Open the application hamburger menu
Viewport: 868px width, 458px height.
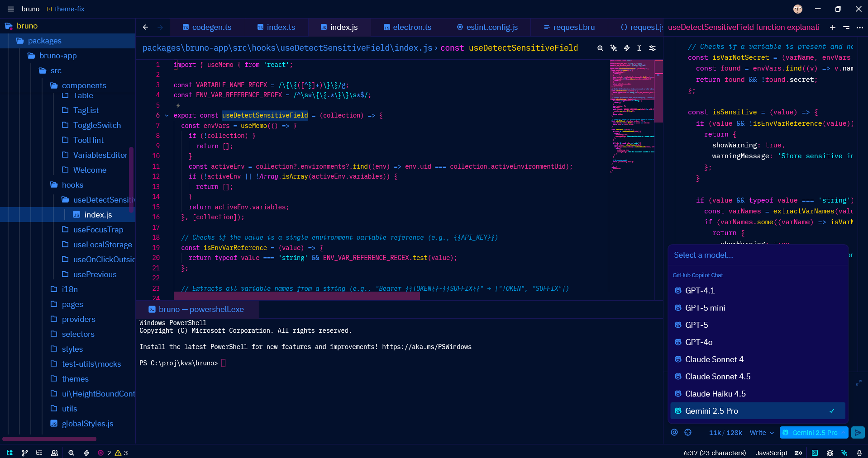[11, 9]
